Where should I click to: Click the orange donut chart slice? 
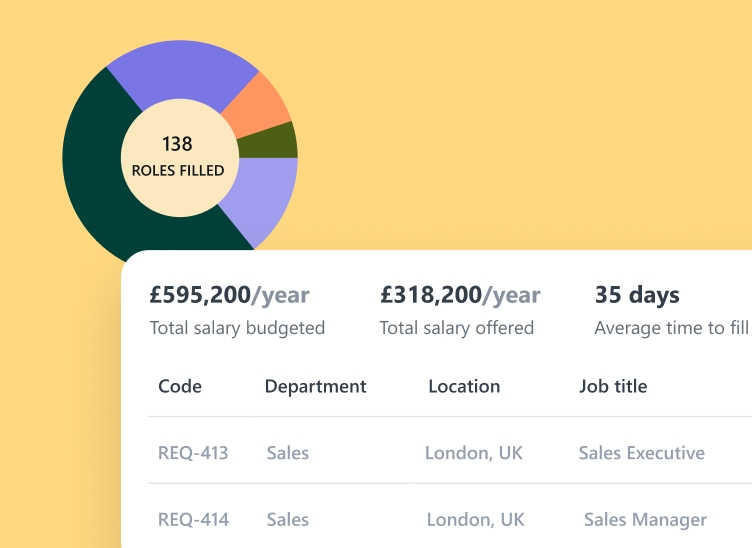[x=258, y=105]
